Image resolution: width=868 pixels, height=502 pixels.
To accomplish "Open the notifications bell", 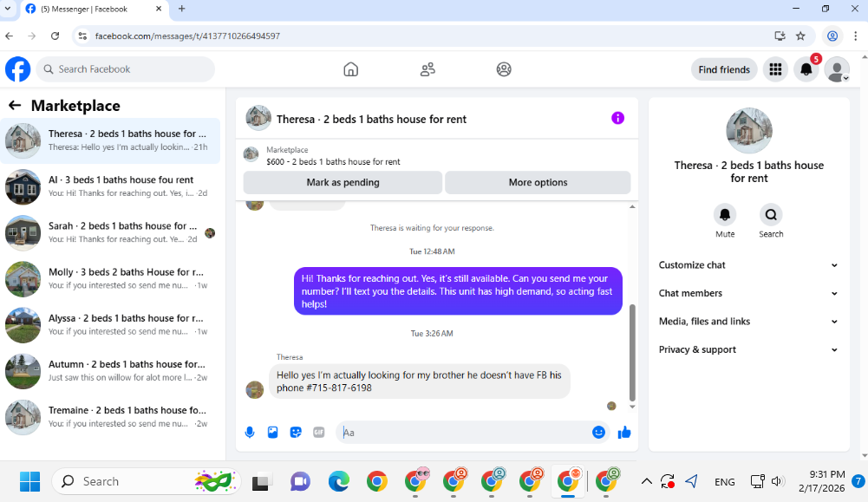I will (x=806, y=69).
